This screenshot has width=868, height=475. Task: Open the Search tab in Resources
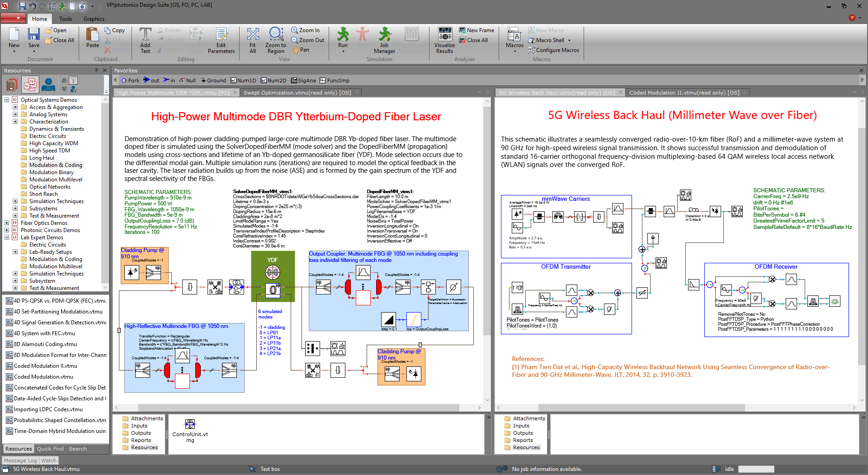[78, 449]
